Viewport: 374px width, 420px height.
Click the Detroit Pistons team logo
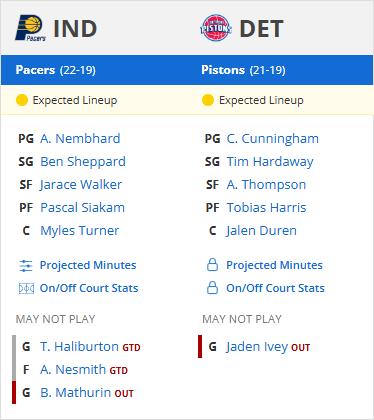[216, 28]
